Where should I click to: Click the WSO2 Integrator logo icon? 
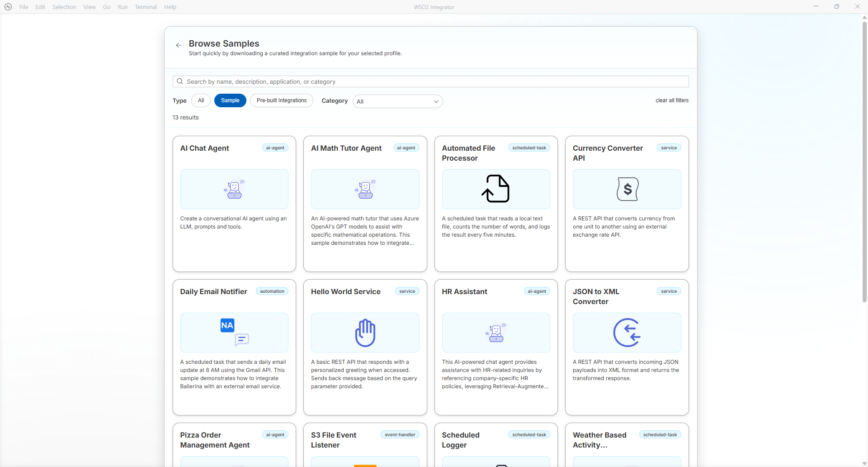(x=8, y=7)
